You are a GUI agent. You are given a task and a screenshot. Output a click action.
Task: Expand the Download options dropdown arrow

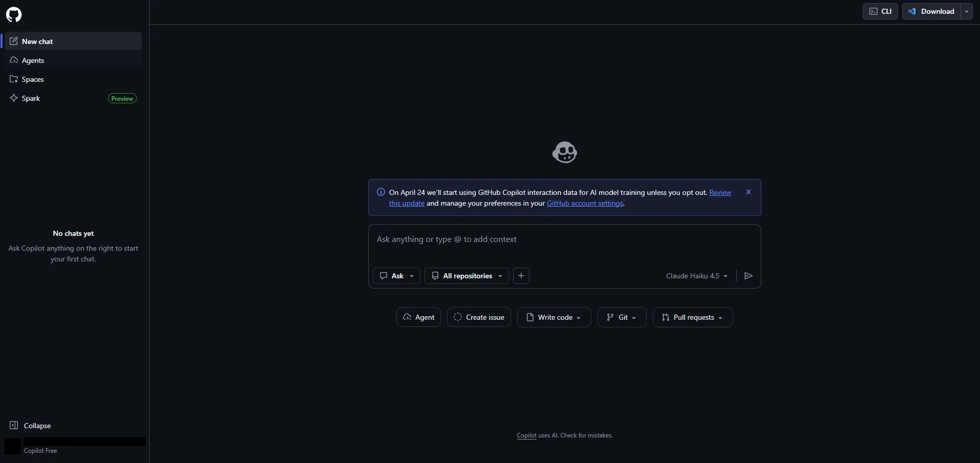tap(967, 11)
